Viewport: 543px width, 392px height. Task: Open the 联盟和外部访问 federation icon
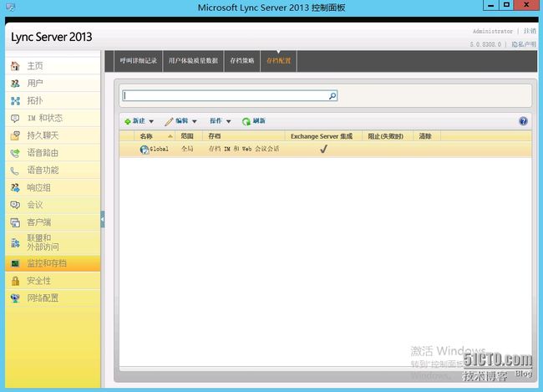[x=15, y=242]
